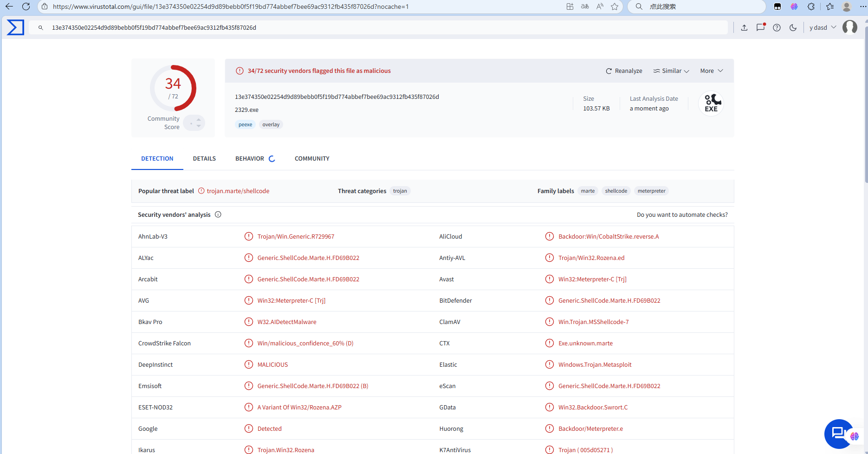
Task: Click ESET-NOD32 result A Variant Of Win32/Rozena.AZP
Action: point(299,408)
